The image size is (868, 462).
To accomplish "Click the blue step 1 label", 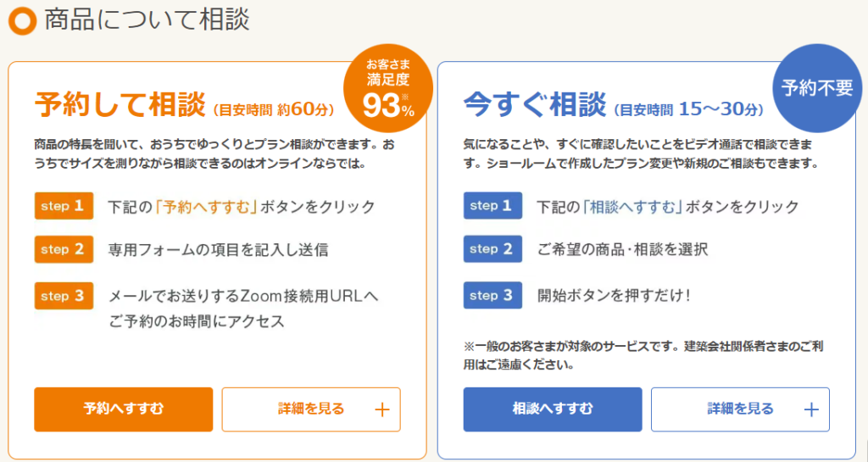I will (x=493, y=206).
